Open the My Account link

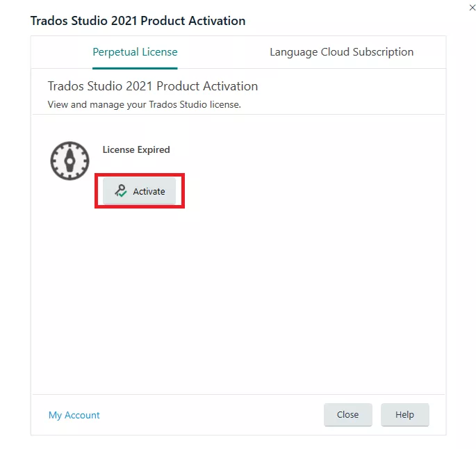coord(74,415)
